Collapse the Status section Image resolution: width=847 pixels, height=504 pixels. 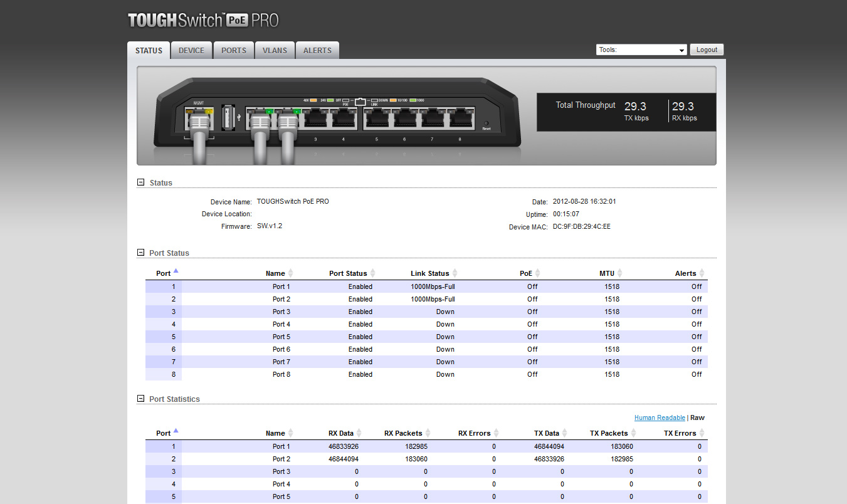(140, 182)
